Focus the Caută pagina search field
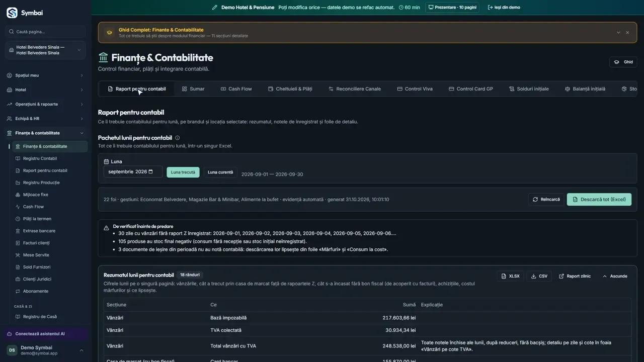Screen dimensions: 644x362 pyautogui.click(x=46, y=32)
